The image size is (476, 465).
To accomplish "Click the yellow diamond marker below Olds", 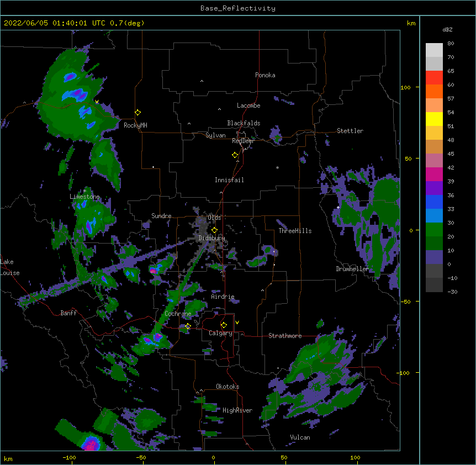I will pyautogui.click(x=215, y=230).
